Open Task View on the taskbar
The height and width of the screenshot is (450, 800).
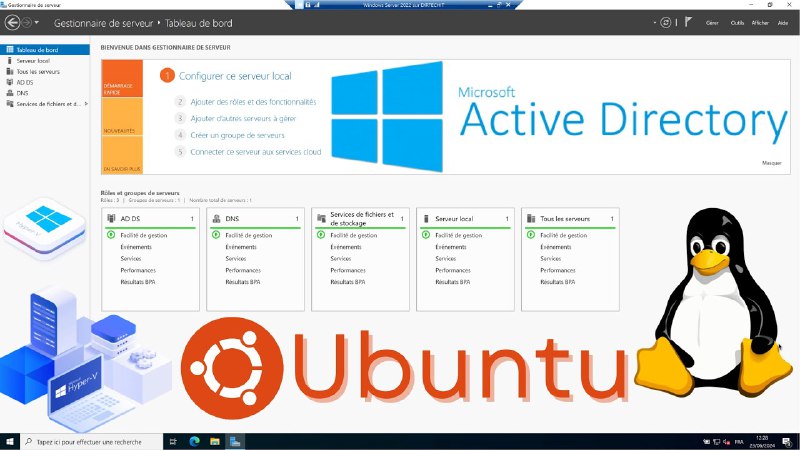(x=173, y=442)
